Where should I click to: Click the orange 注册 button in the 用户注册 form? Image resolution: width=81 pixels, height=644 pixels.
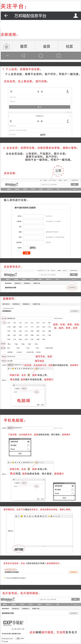26,253
